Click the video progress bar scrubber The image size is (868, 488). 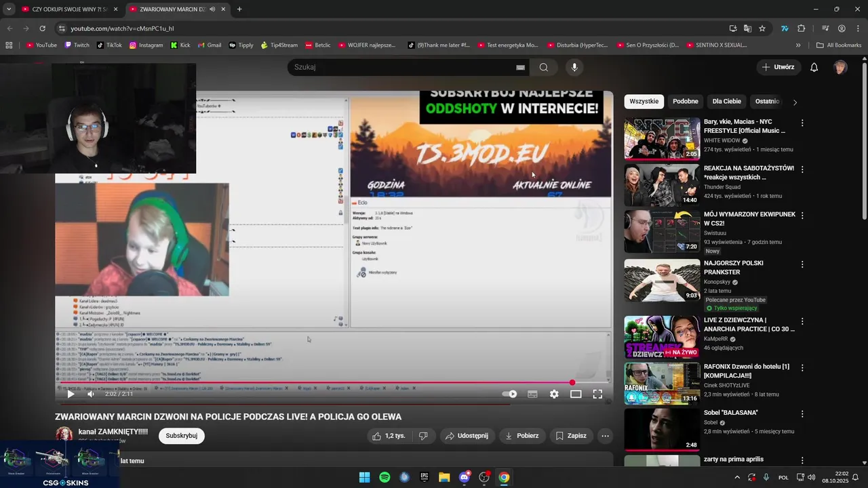(572, 383)
